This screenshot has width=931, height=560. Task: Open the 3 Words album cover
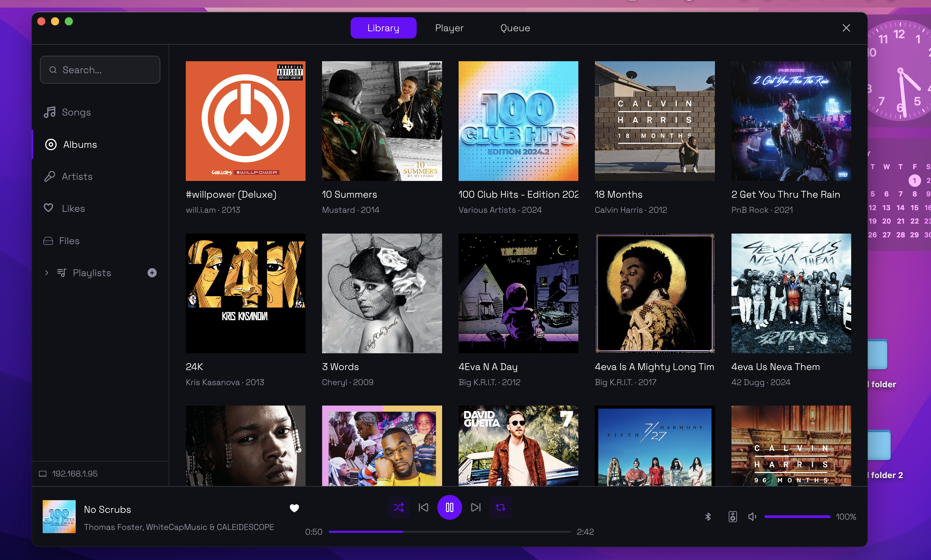(382, 293)
